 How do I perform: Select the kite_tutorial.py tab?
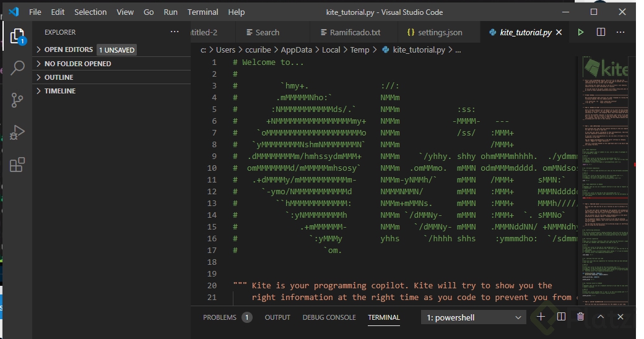(x=525, y=32)
